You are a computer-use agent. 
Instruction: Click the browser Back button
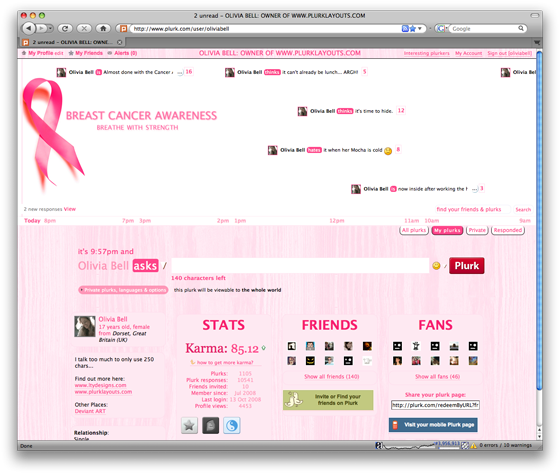point(29,28)
